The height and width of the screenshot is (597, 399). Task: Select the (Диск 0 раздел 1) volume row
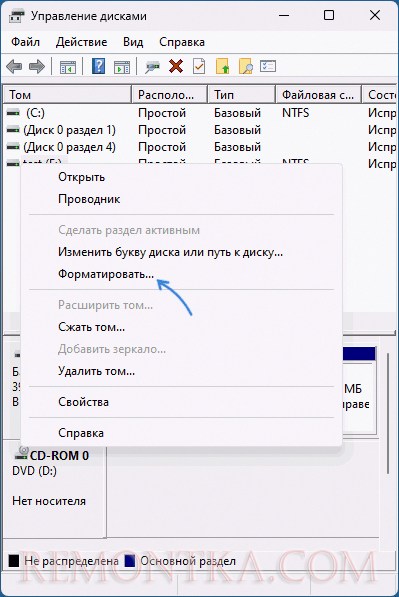click(x=200, y=130)
